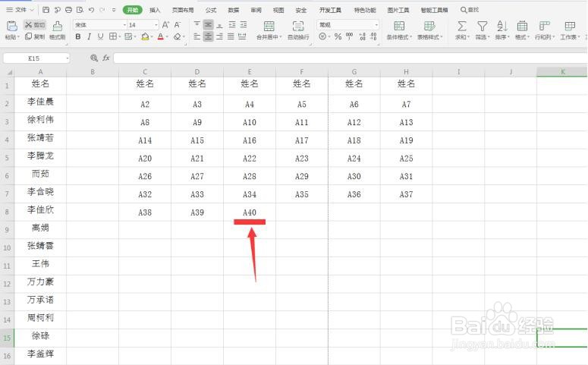Select column K header

pos(562,71)
